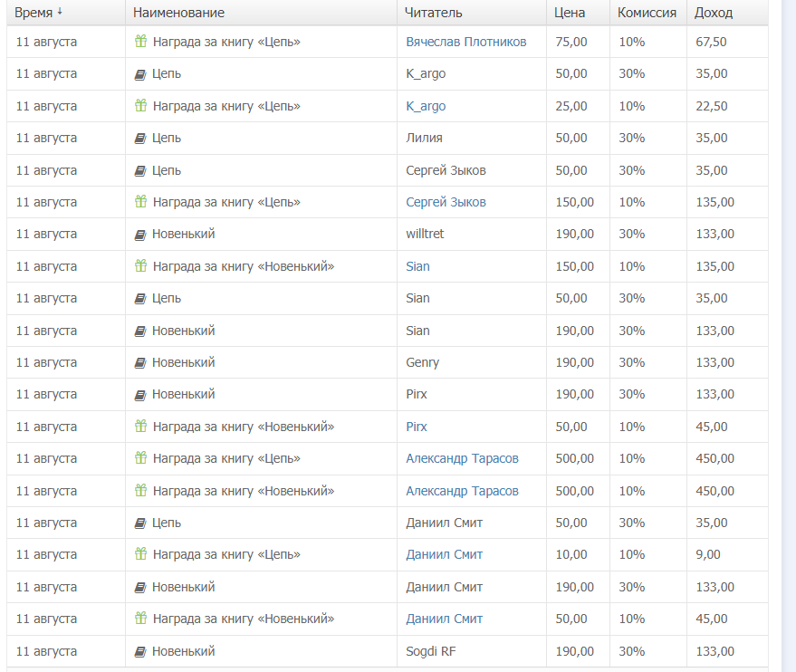Viewport: 796px width, 672px height.
Task: Open Александр Тарасов link in «Новенький» reward row
Action: [462, 491]
